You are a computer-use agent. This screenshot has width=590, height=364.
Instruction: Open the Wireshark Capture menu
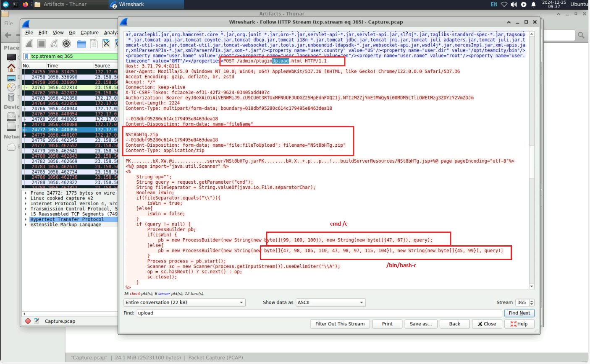(89, 33)
